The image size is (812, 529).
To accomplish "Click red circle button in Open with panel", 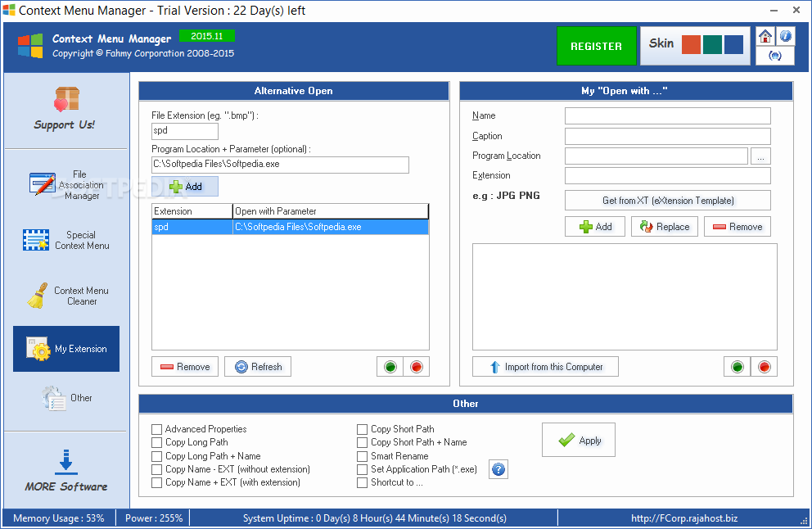I will coord(764,367).
